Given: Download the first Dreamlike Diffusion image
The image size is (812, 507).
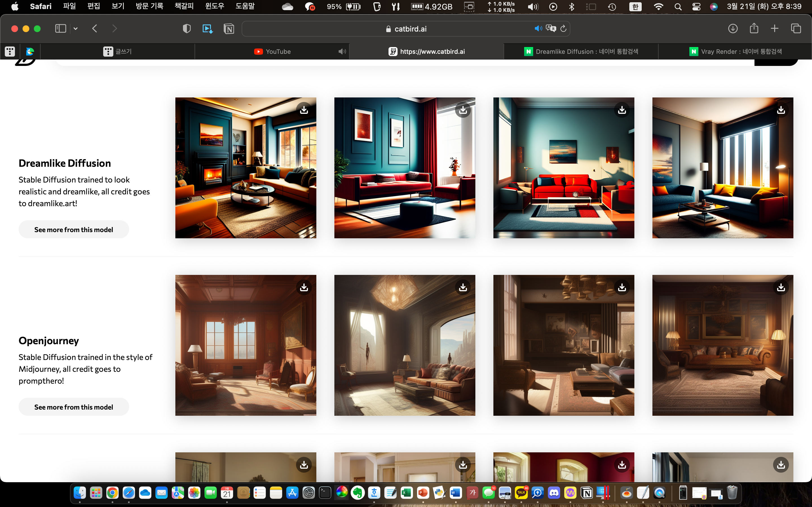Looking at the screenshot, I should point(304,110).
